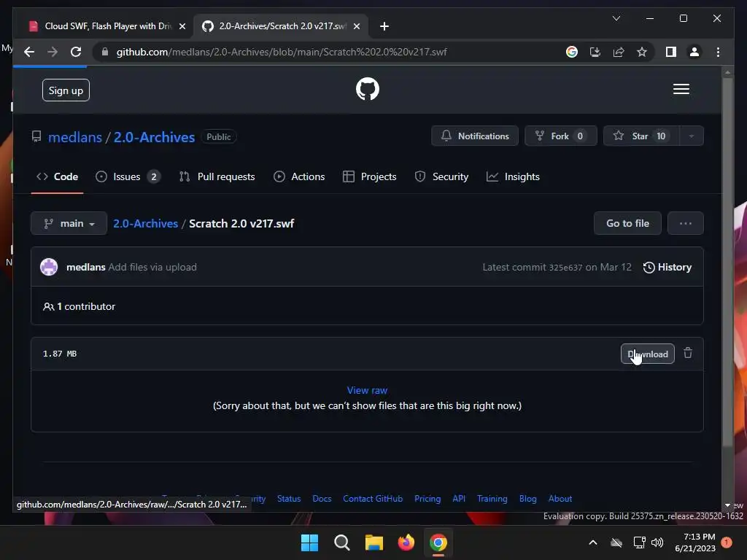Open medlans user link in header
Viewport: 747px width, 560px height.
(75, 137)
